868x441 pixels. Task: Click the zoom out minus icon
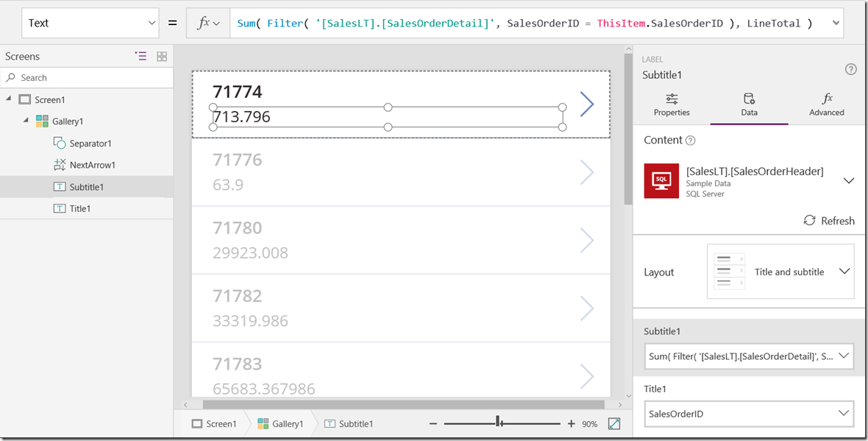click(433, 423)
